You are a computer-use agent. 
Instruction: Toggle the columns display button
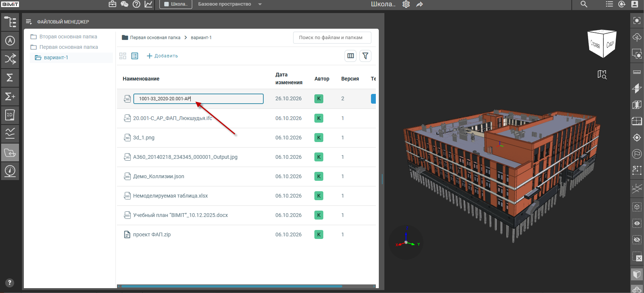(x=350, y=56)
